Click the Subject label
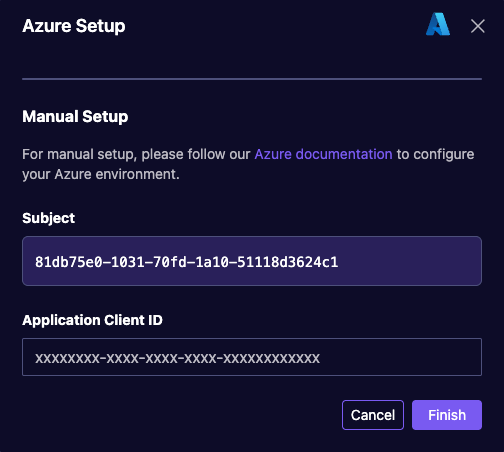The height and width of the screenshot is (452, 504). [x=49, y=218]
